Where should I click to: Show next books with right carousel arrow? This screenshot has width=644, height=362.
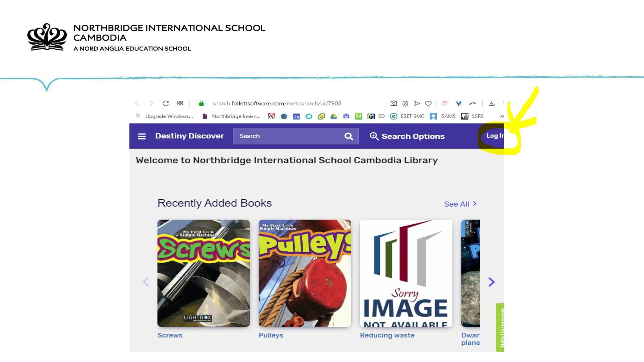coord(492,282)
